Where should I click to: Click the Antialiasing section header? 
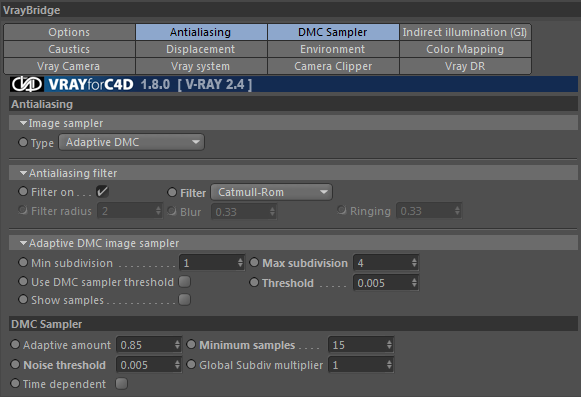(293, 104)
